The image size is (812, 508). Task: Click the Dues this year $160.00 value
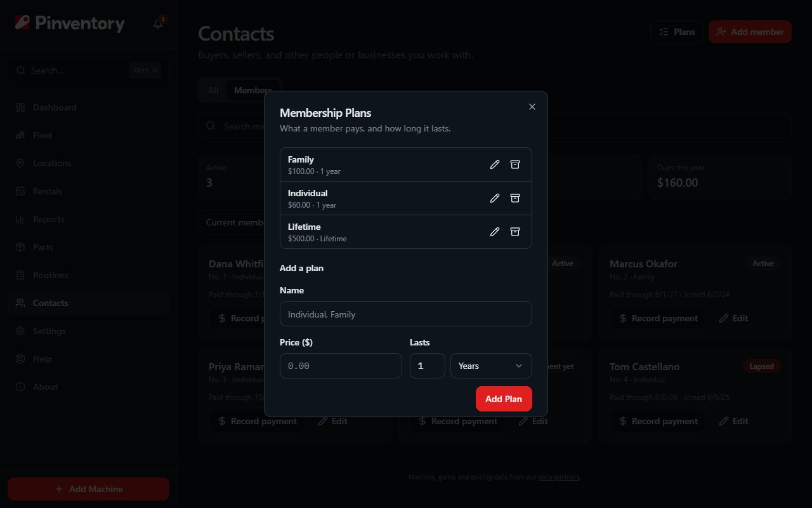point(678,183)
